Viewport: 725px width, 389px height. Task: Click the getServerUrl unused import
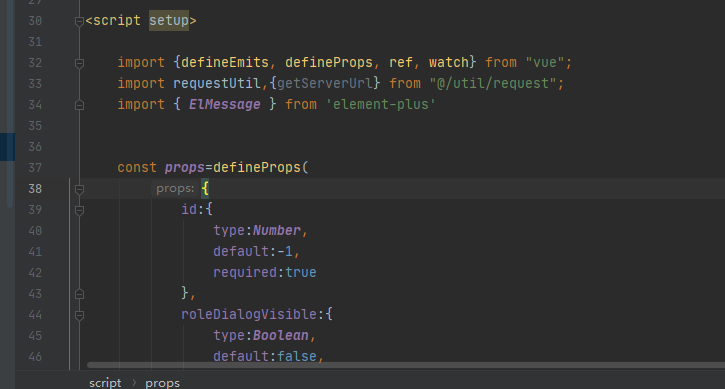(325, 83)
